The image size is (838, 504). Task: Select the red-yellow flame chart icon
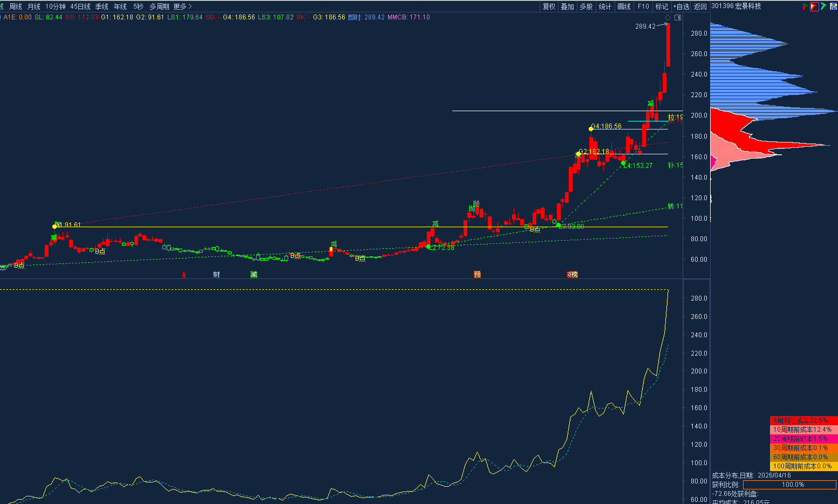tap(814, 6)
